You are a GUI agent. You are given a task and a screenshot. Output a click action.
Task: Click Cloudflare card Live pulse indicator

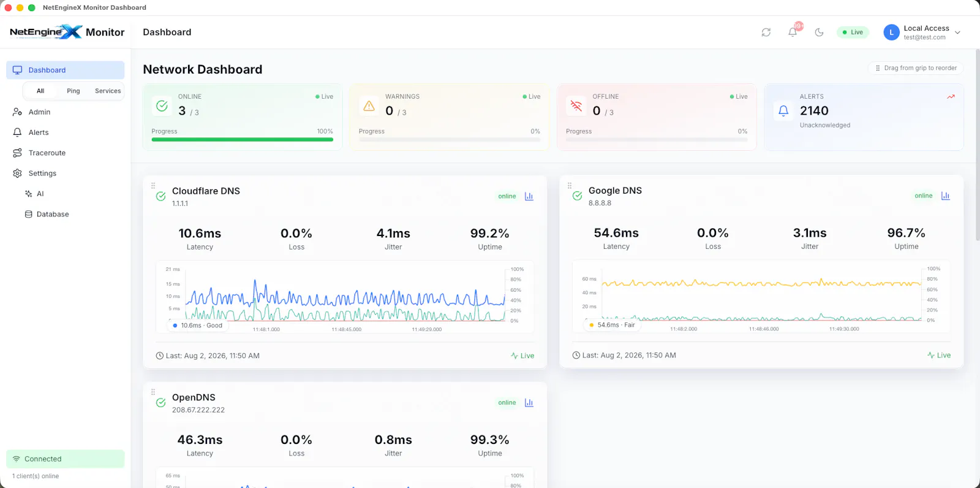522,356
